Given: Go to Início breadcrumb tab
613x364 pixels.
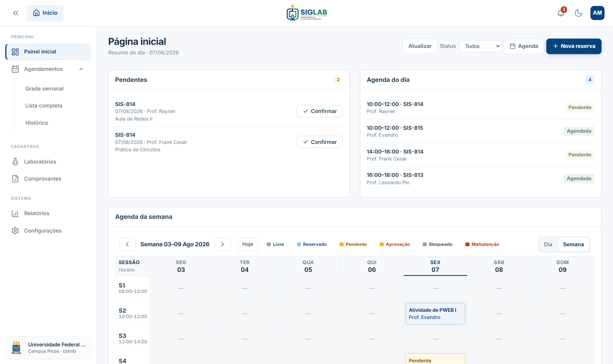Looking at the screenshot, I should pyautogui.click(x=45, y=13).
